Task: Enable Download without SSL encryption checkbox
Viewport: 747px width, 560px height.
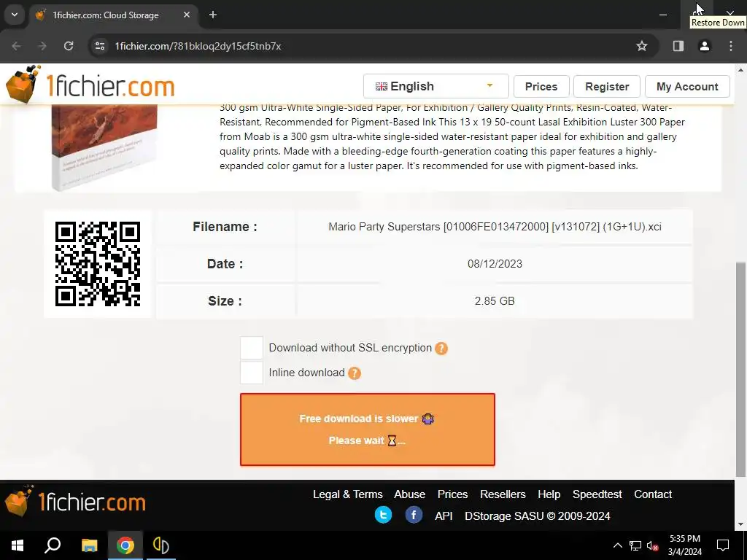Action: click(252, 348)
